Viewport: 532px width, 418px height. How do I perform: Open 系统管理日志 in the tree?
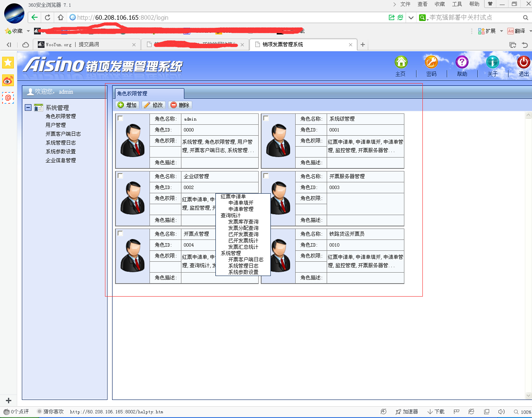coord(60,143)
